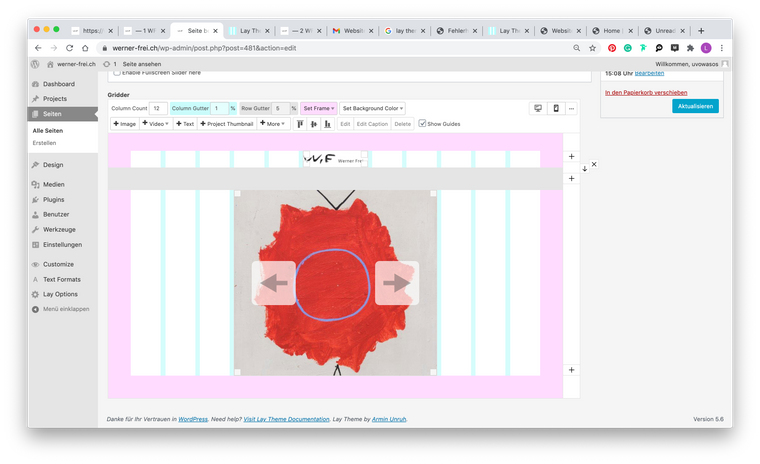The width and height of the screenshot is (760, 464).
Task: Click the Aktualisieren button
Action: click(x=694, y=106)
